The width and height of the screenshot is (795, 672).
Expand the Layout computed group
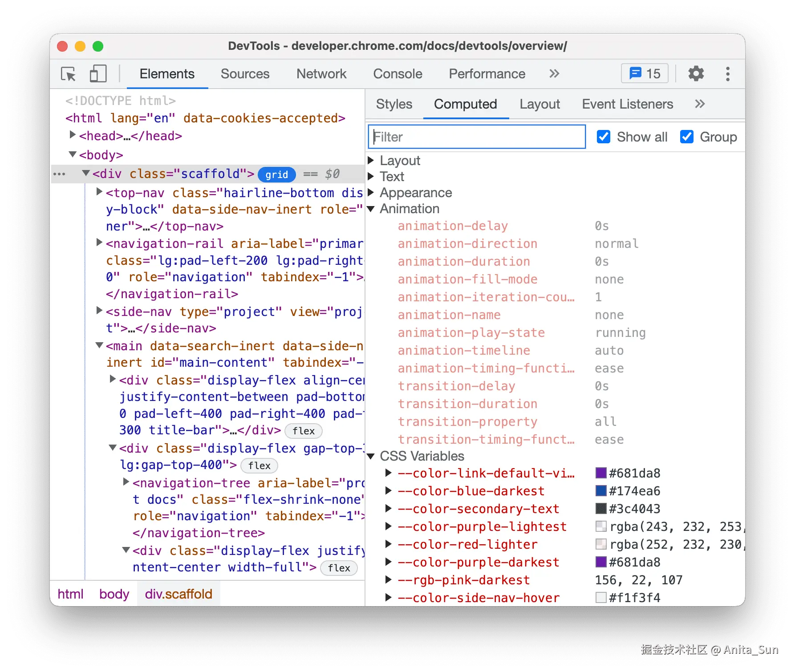[x=371, y=160]
